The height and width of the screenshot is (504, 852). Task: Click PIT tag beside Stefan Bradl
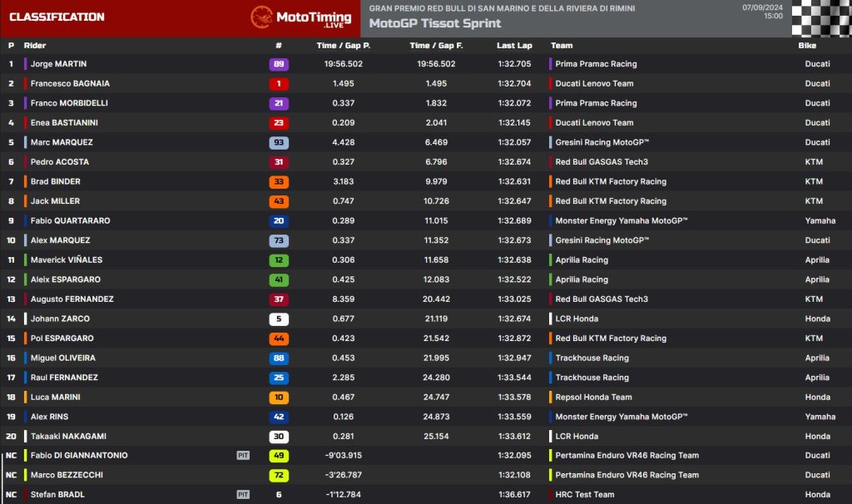[x=243, y=494]
